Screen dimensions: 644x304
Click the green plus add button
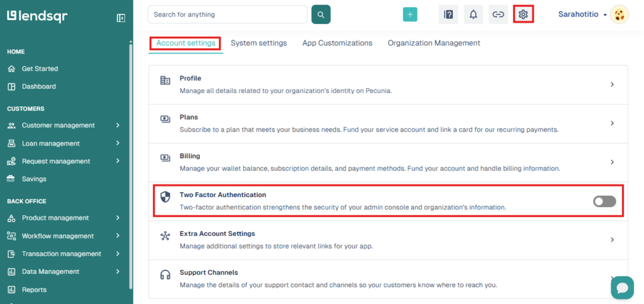(410, 14)
